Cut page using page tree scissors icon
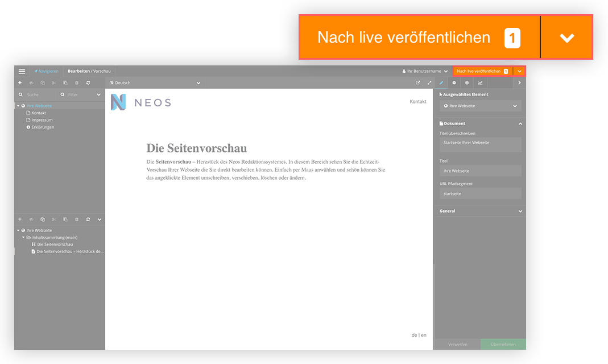608x364 pixels. (x=54, y=83)
